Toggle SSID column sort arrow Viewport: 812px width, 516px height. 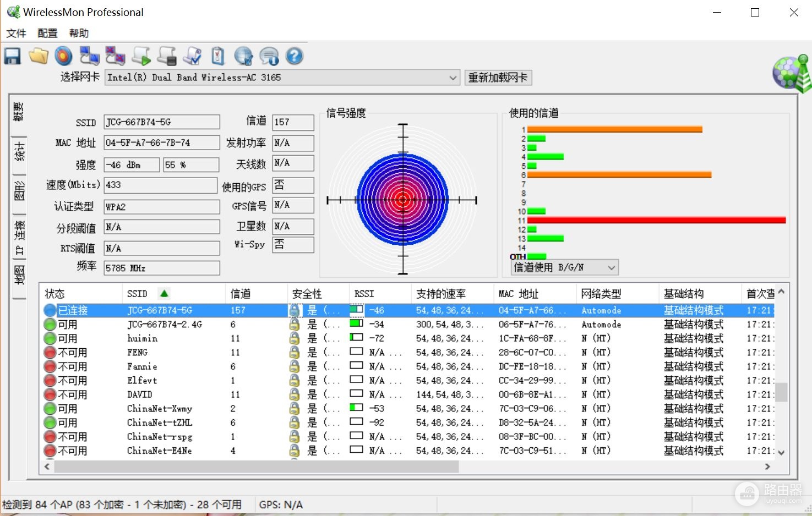pos(164,293)
